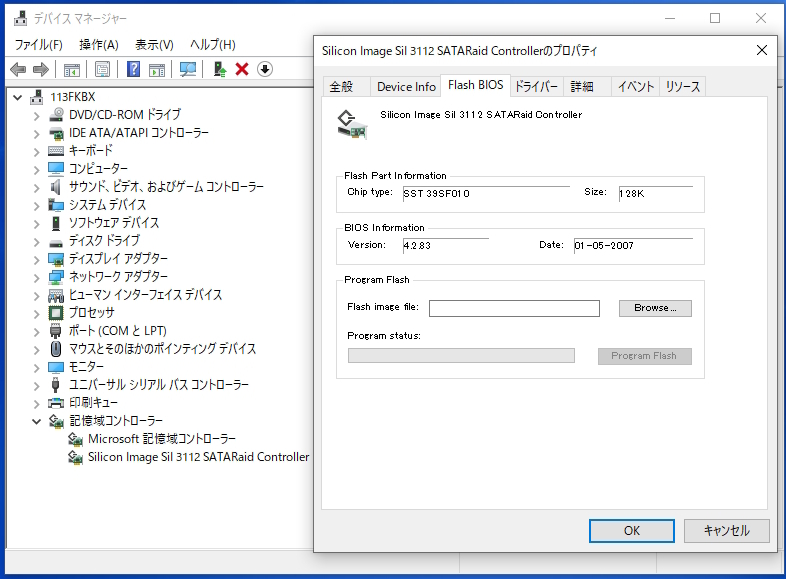The height and width of the screenshot is (579, 786).
Task: Switch to the リソース tab
Action: (x=683, y=87)
